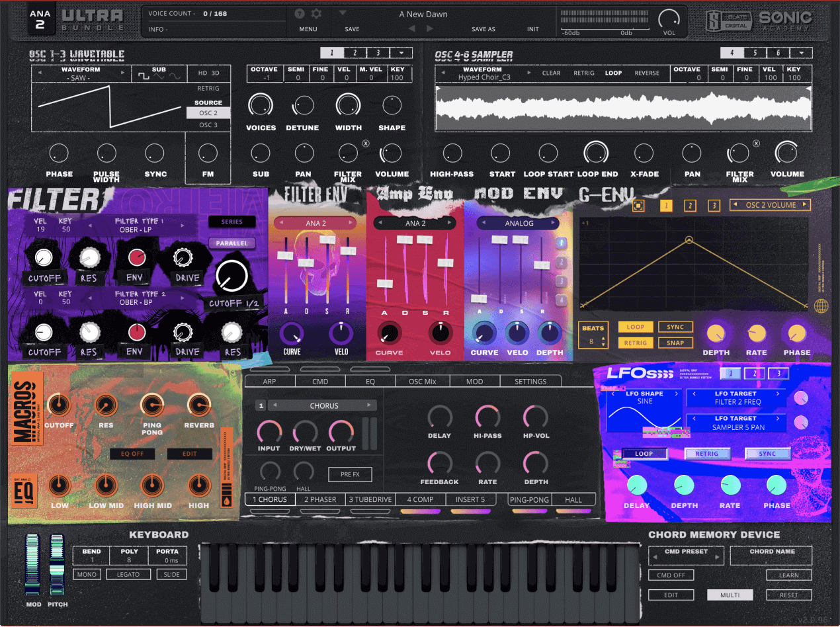Click the chord LEARN button

click(x=788, y=575)
